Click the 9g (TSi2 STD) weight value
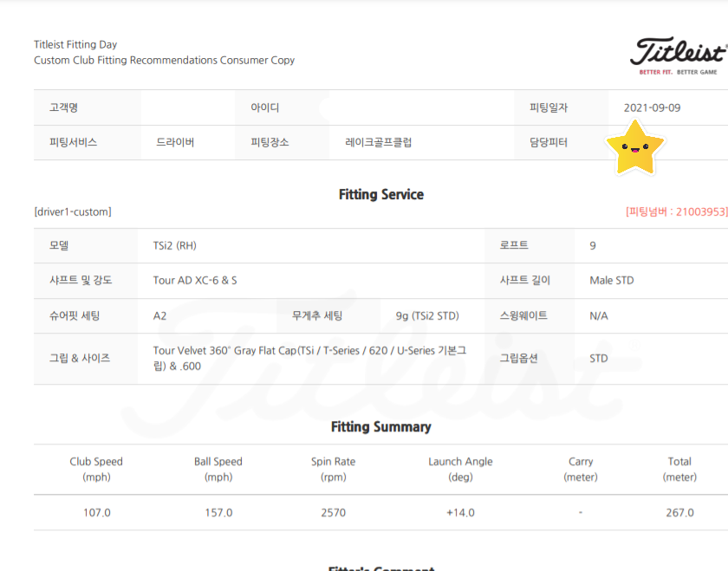 (427, 316)
